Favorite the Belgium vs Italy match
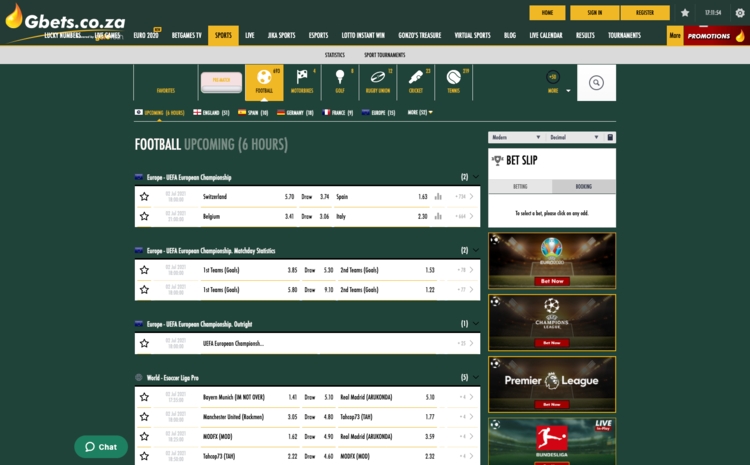750x465 pixels. click(144, 216)
